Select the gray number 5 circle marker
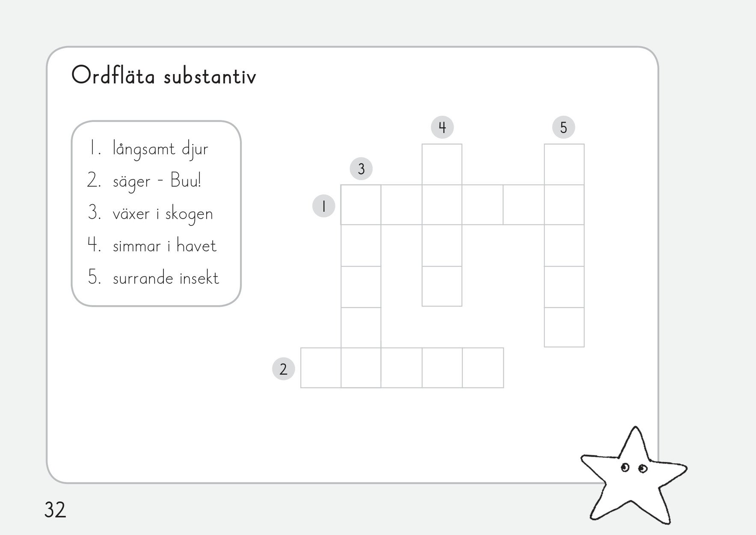 (x=563, y=127)
